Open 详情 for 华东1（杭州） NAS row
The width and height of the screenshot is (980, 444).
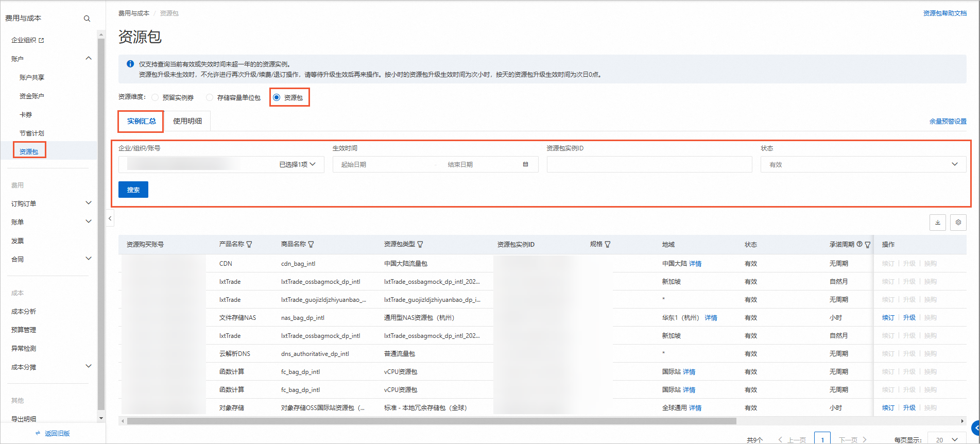(711, 317)
